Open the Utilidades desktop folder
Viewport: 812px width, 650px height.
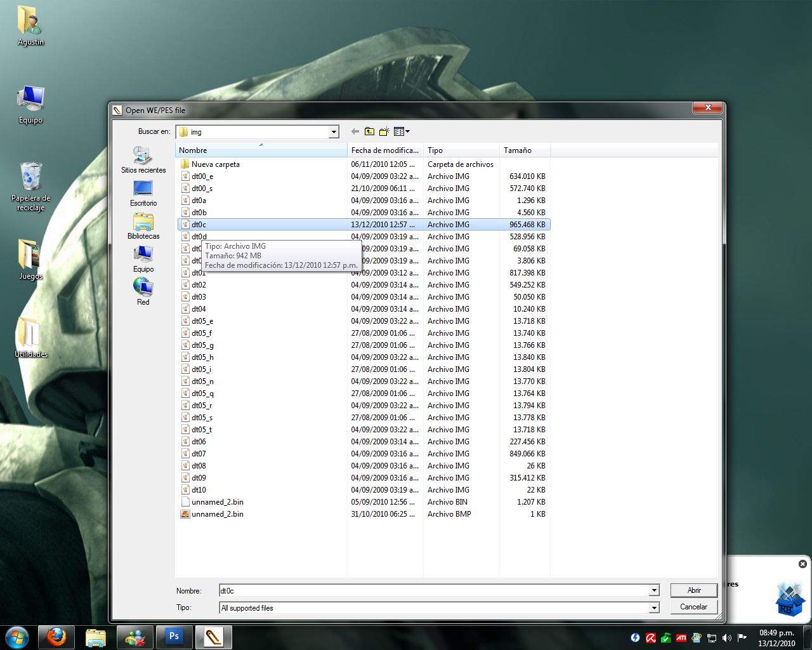30,338
